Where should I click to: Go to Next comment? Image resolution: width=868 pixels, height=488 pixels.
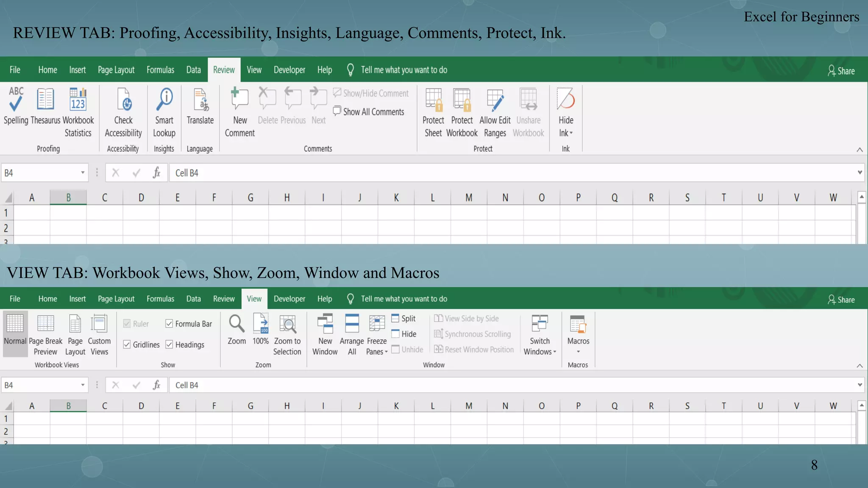(x=318, y=106)
